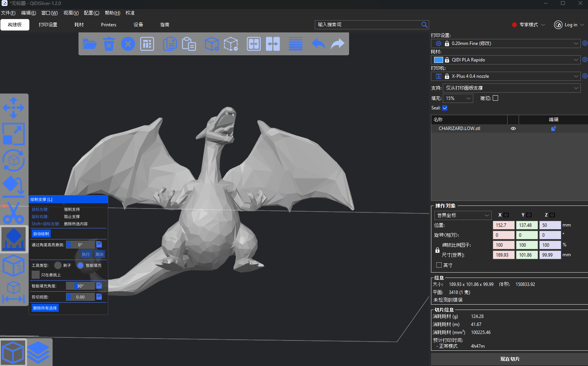Click the 执行 execute button
Image resolution: width=588 pixels, height=366 pixels.
point(86,254)
